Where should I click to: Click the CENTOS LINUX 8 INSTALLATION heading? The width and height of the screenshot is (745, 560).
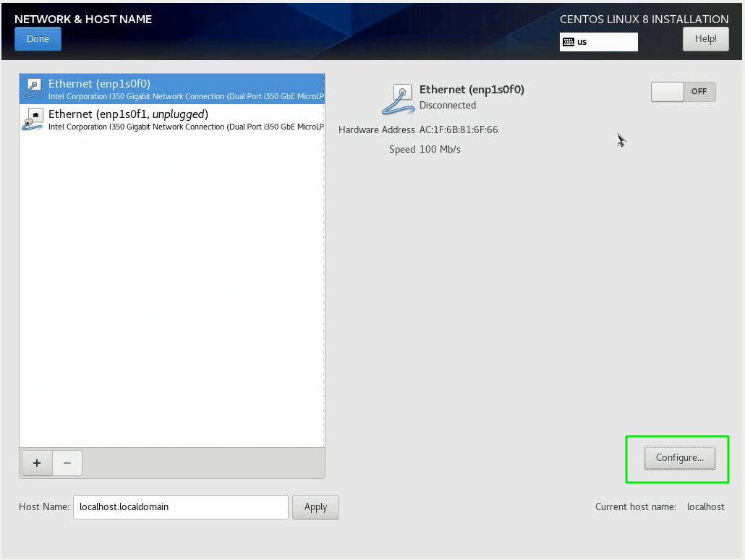point(644,20)
